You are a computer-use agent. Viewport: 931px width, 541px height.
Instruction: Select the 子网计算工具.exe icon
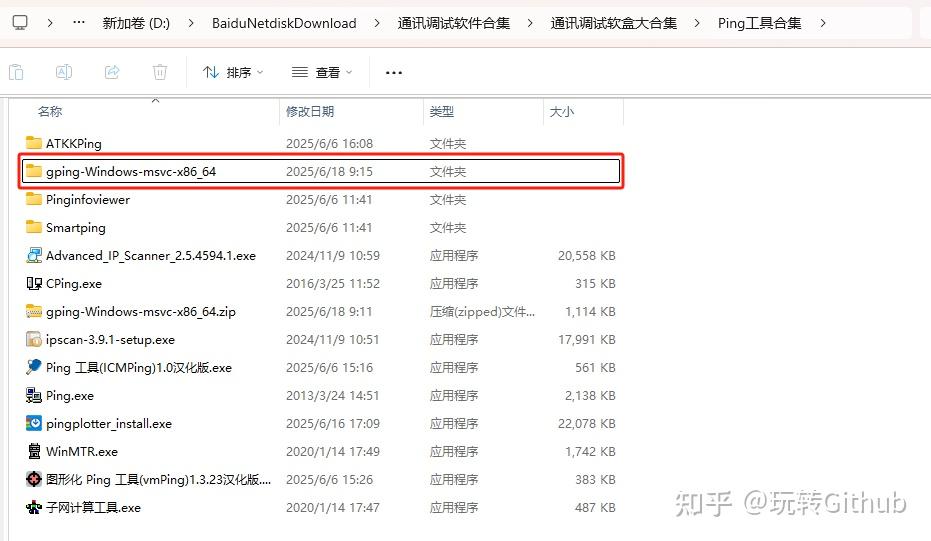tap(34, 507)
